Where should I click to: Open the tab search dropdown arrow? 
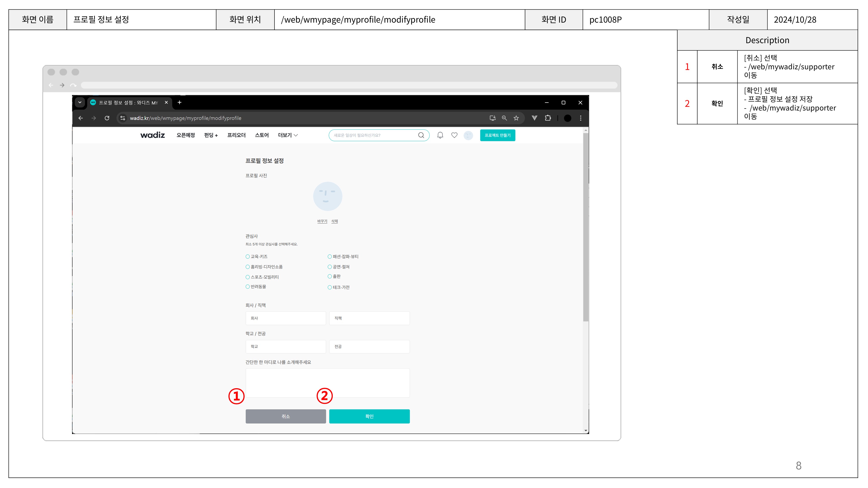pyautogui.click(x=80, y=102)
